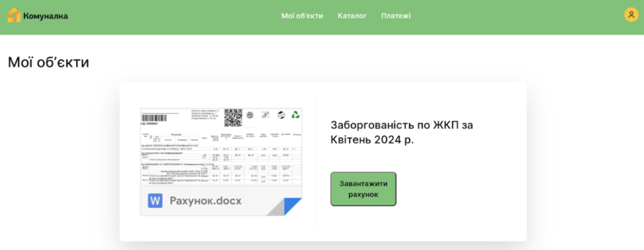
Task: Click the Рахунок.docx file name label
Action: click(206, 201)
